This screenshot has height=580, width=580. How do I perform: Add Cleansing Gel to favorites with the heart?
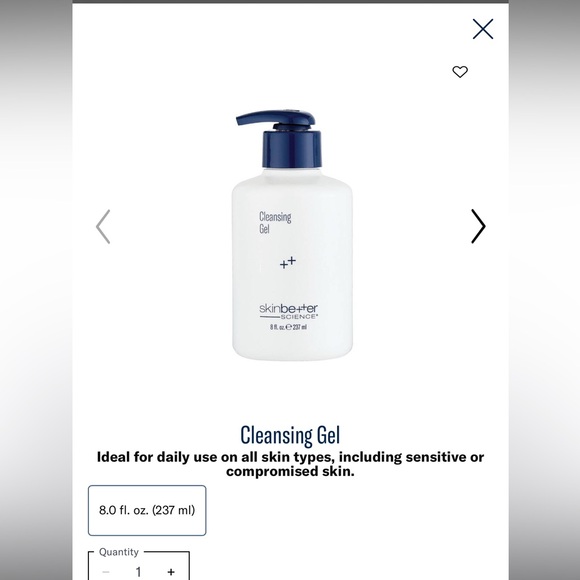(460, 72)
